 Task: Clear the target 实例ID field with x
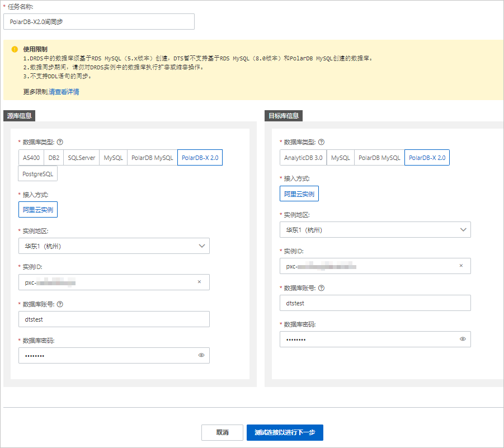pyautogui.click(x=461, y=266)
